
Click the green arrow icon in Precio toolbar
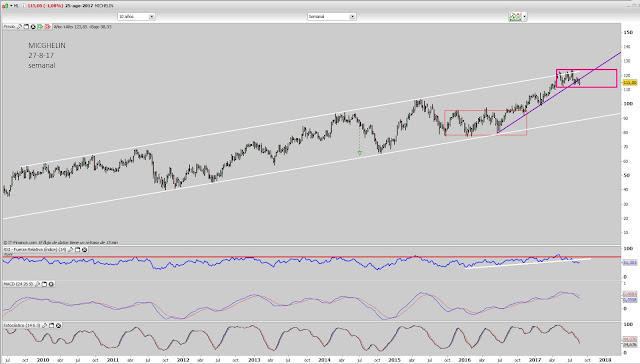tap(40, 27)
